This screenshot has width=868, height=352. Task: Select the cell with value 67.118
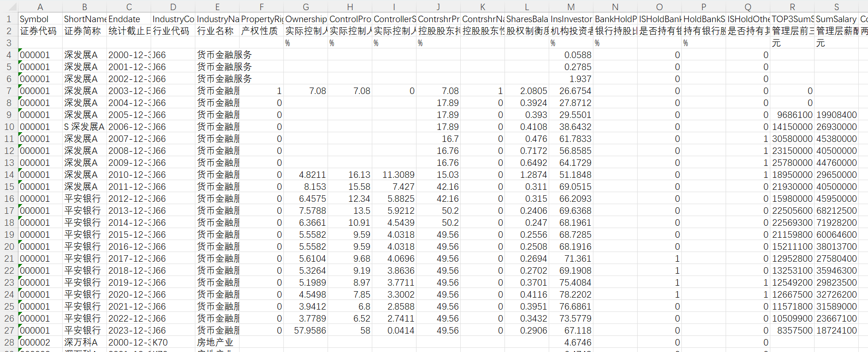click(571, 330)
